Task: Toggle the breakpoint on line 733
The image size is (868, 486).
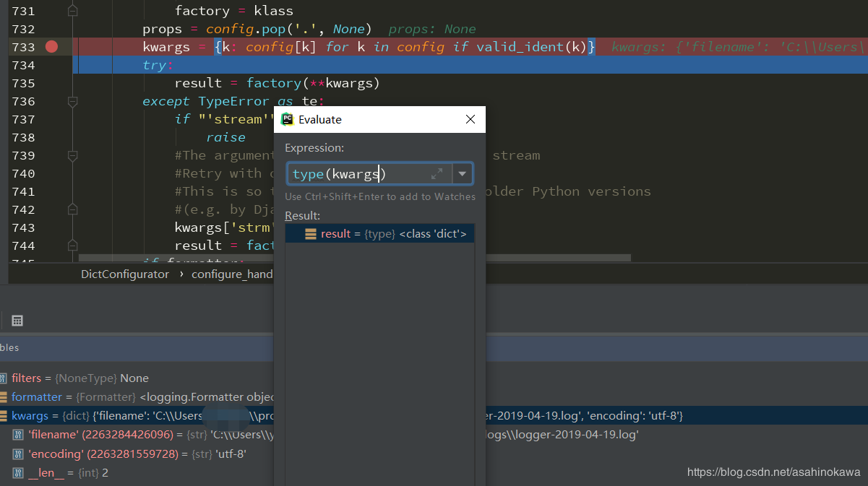Action: click(51, 47)
